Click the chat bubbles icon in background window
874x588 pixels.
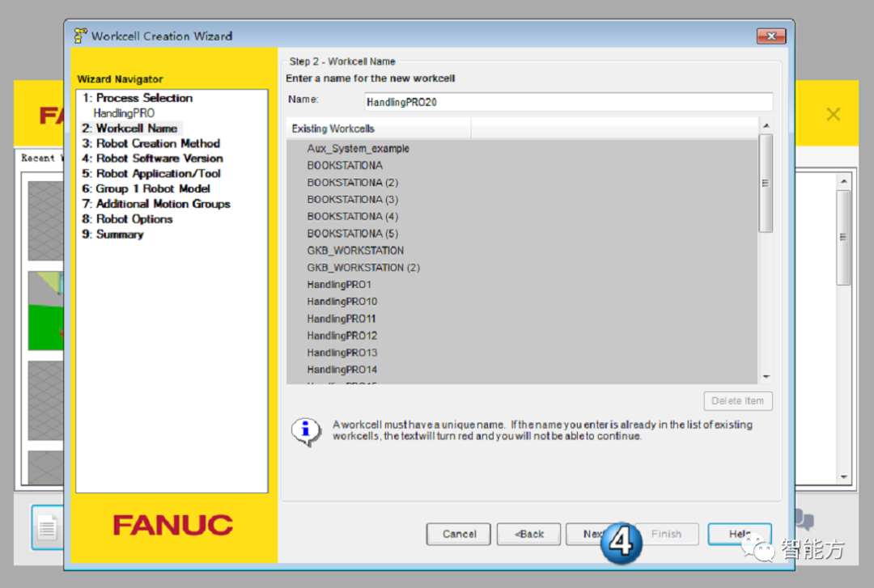coord(804,520)
